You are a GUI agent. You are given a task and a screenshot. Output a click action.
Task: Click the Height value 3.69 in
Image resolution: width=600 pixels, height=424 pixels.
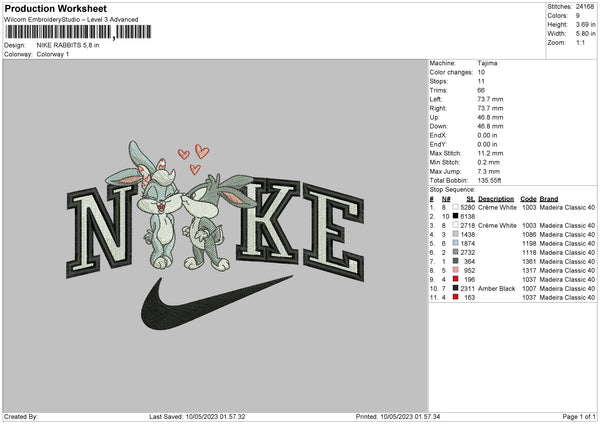[585, 24]
